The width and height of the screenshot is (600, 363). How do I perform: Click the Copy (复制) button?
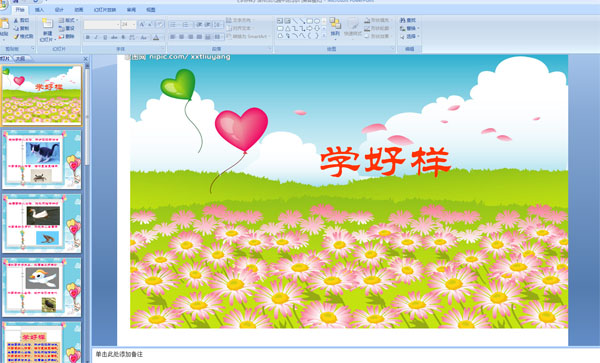[21, 28]
